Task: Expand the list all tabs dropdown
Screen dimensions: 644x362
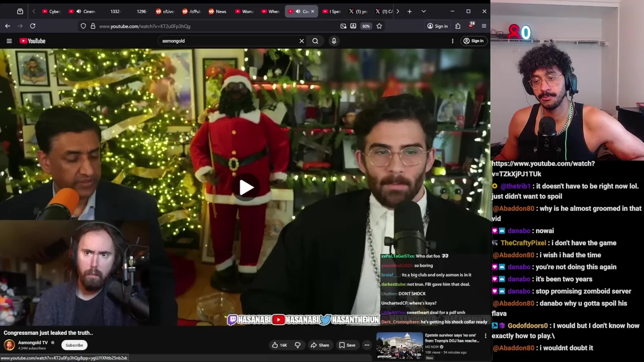Action: click(424, 11)
